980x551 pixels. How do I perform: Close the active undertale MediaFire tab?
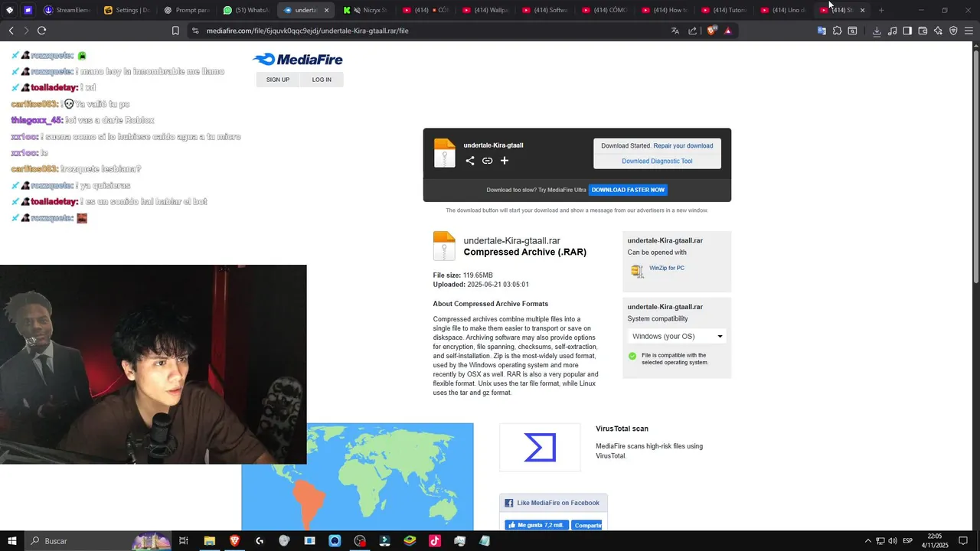[x=327, y=11]
